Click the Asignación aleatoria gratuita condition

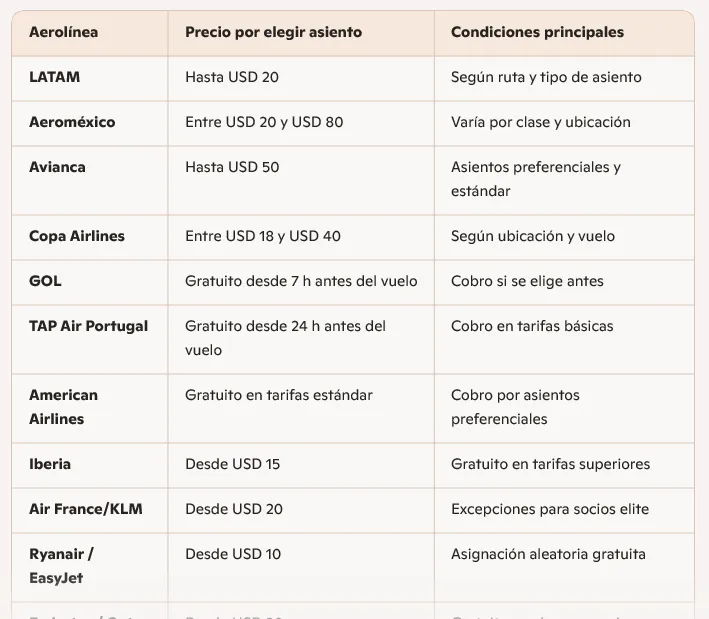click(548, 554)
